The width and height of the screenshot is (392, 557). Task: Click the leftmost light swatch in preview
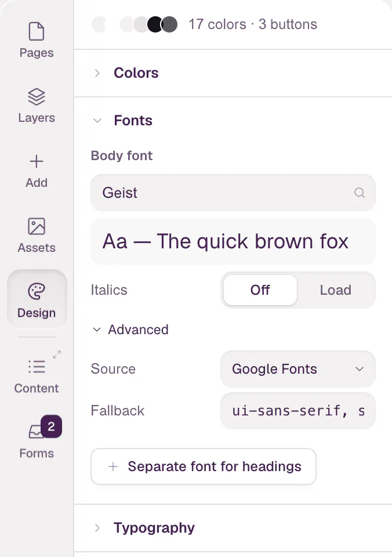pos(99,24)
